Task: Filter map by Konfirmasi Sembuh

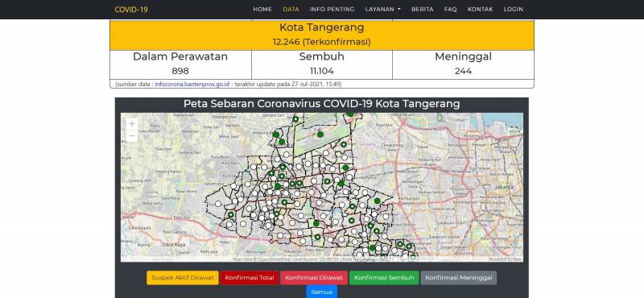Action: (x=384, y=278)
